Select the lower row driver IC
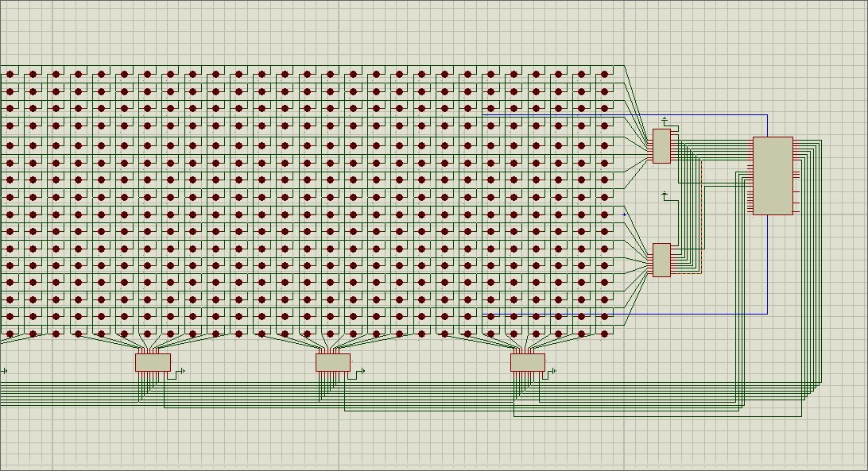Viewport: 868px width, 471px height. [661, 260]
